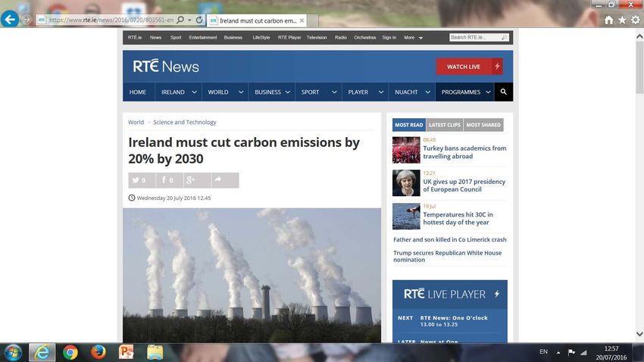Open Firefox from the taskbar
644x362 pixels.
coord(98,352)
